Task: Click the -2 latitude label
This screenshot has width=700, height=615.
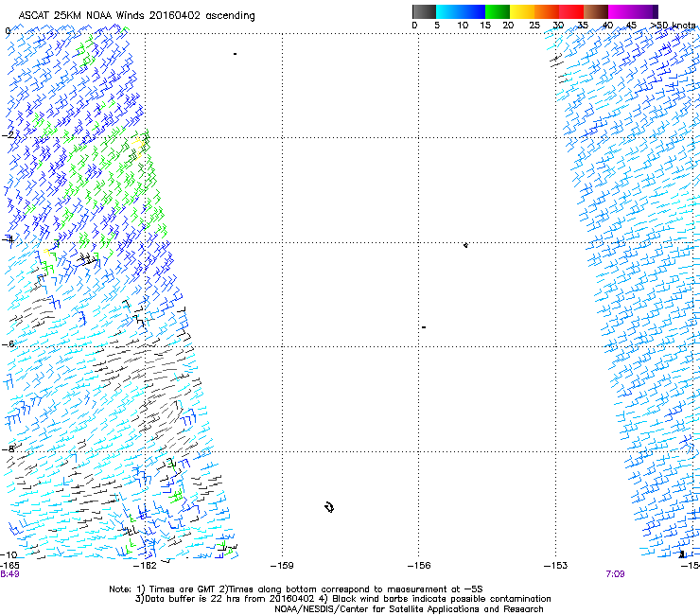Action: [x=9, y=134]
